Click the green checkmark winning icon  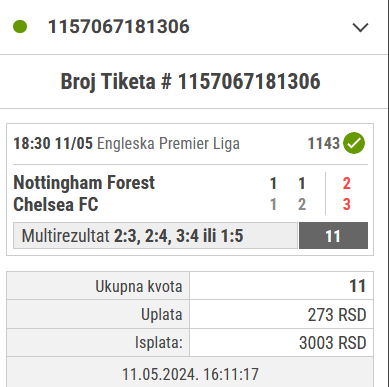pyautogui.click(x=354, y=143)
